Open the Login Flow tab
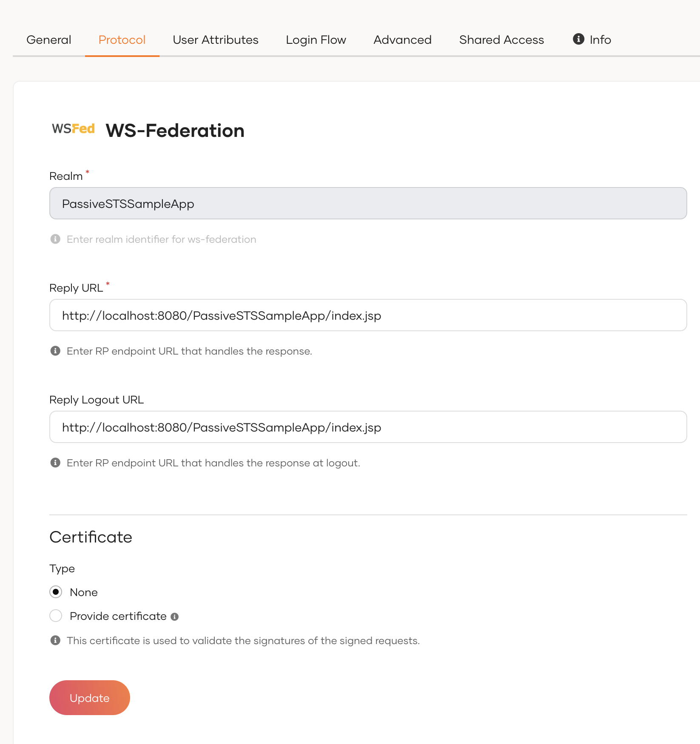The width and height of the screenshot is (700, 744). (316, 40)
